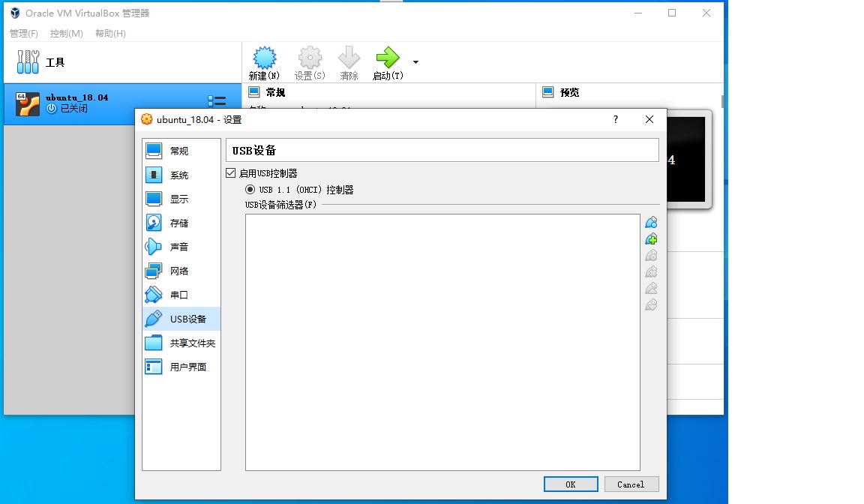Click the ? help button in settings dialog

click(616, 119)
